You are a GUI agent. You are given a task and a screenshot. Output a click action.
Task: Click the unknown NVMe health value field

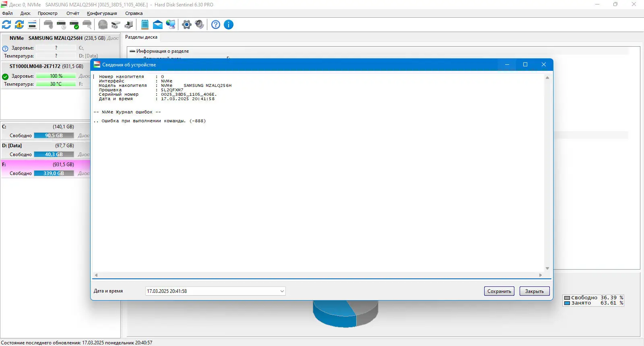click(56, 48)
